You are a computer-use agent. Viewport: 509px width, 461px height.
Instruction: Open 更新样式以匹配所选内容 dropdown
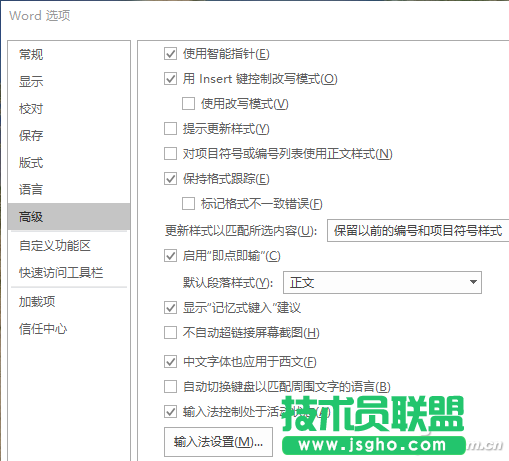(418, 230)
